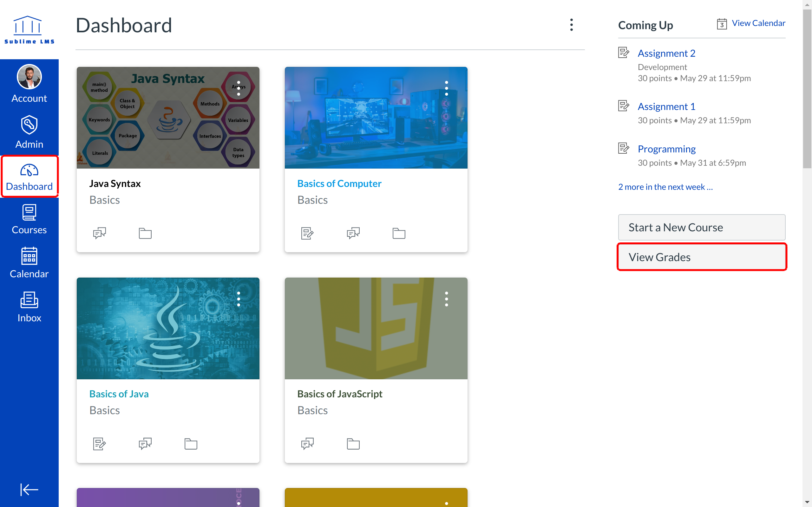Viewport: 812px width, 507px height.
Task: Open Java Syntax discussions icon
Action: (x=99, y=233)
